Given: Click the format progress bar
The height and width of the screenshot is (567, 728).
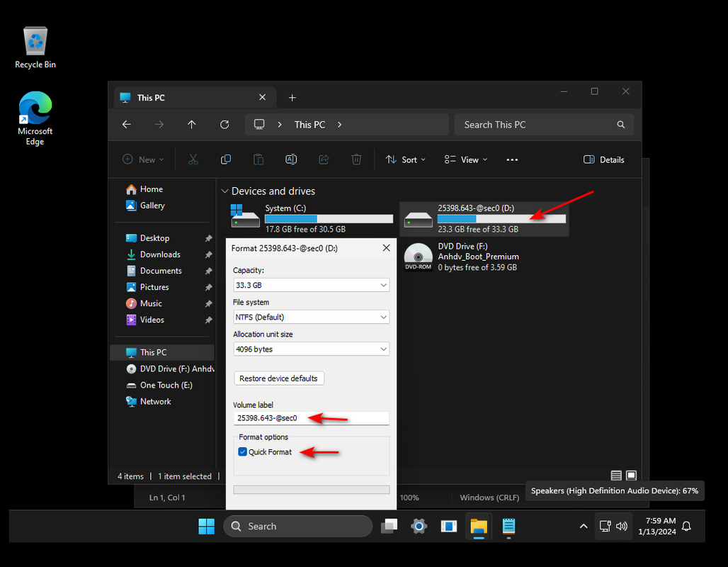Looking at the screenshot, I should [311, 489].
